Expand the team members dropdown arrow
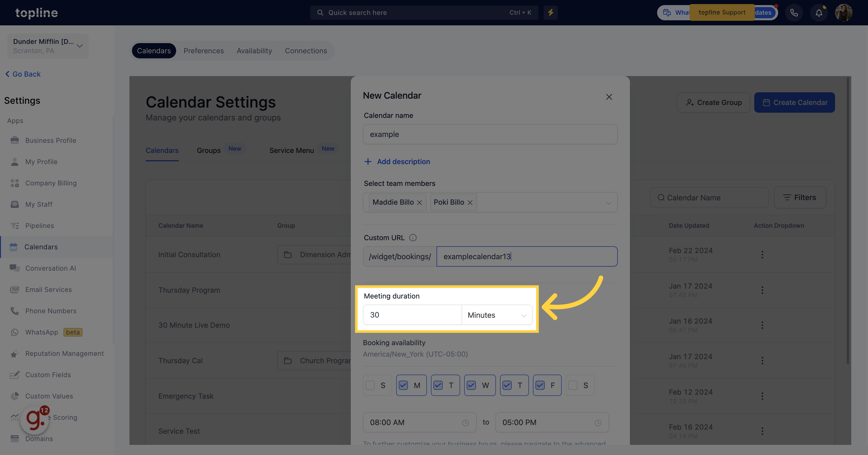868x455 pixels. pos(609,203)
